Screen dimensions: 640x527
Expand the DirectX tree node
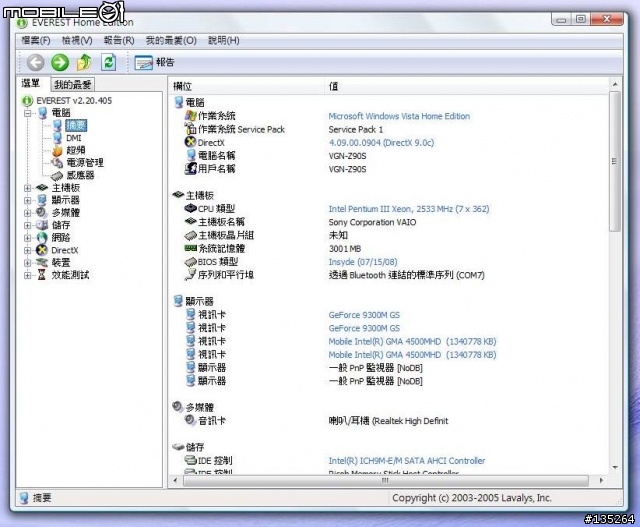pos(27,250)
